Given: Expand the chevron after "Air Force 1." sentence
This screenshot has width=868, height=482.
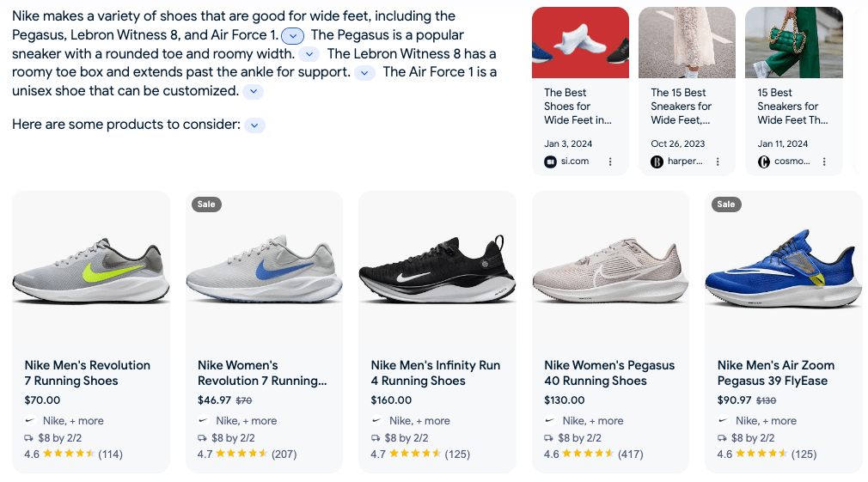Looking at the screenshot, I should (x=293, y=35).
